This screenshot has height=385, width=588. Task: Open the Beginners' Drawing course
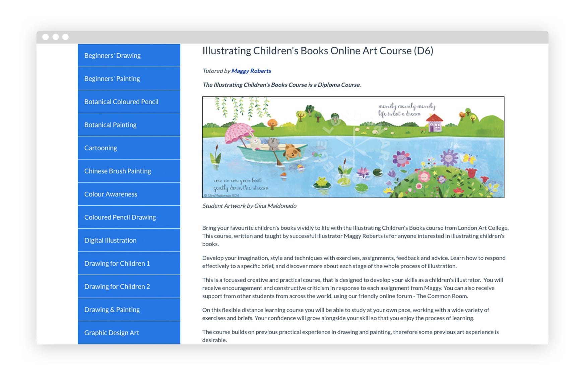click(129, 55)
